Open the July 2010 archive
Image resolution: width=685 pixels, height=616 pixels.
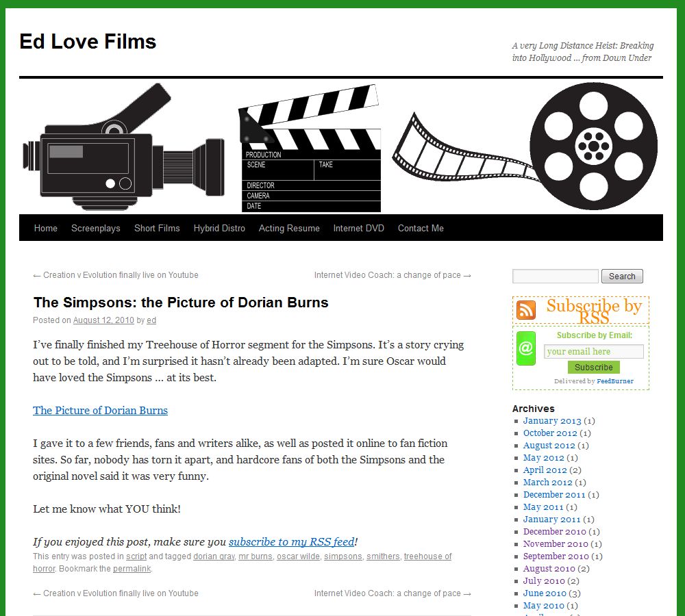[x=544, y=580]
